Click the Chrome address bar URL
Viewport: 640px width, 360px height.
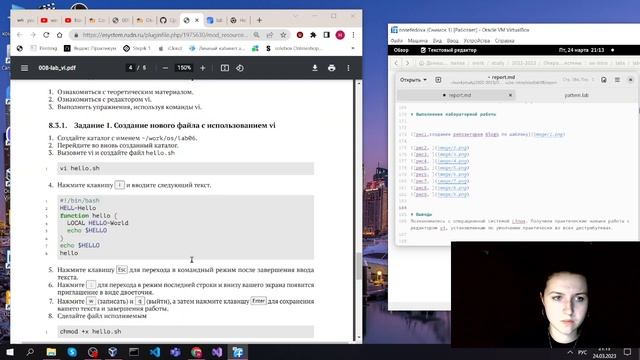click(165, 35)
